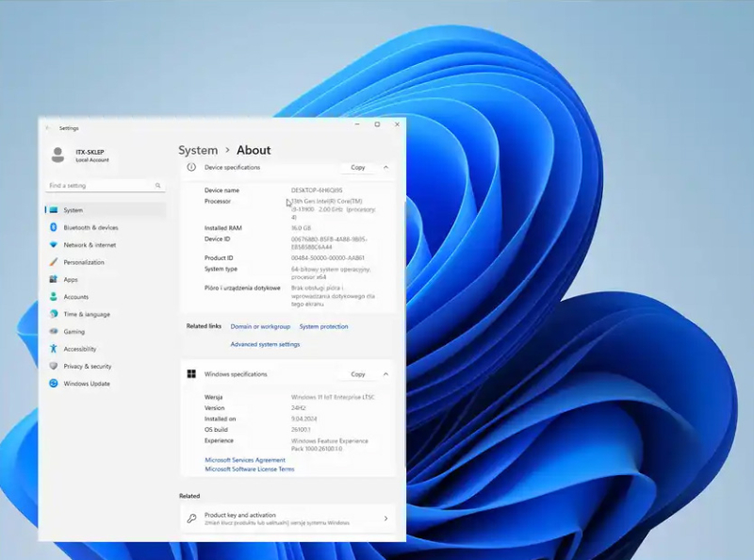Open Accessibility via its figure icon
754x560 pixels.
tap(54, 349)
